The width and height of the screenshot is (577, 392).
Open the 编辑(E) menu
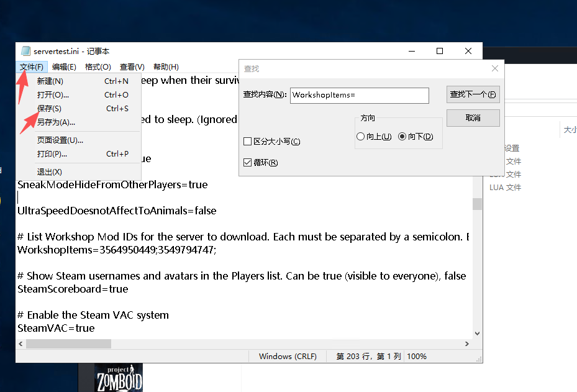64,67
